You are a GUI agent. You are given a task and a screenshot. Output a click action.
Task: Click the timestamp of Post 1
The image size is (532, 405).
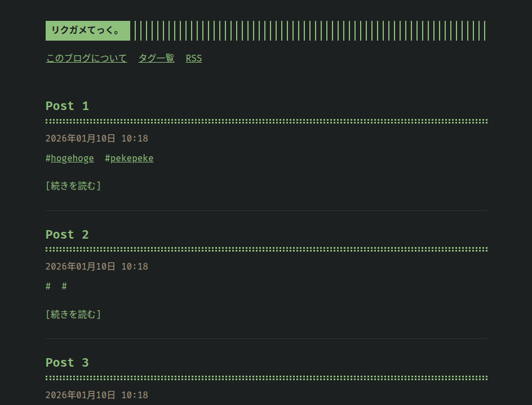coord(96,138)
